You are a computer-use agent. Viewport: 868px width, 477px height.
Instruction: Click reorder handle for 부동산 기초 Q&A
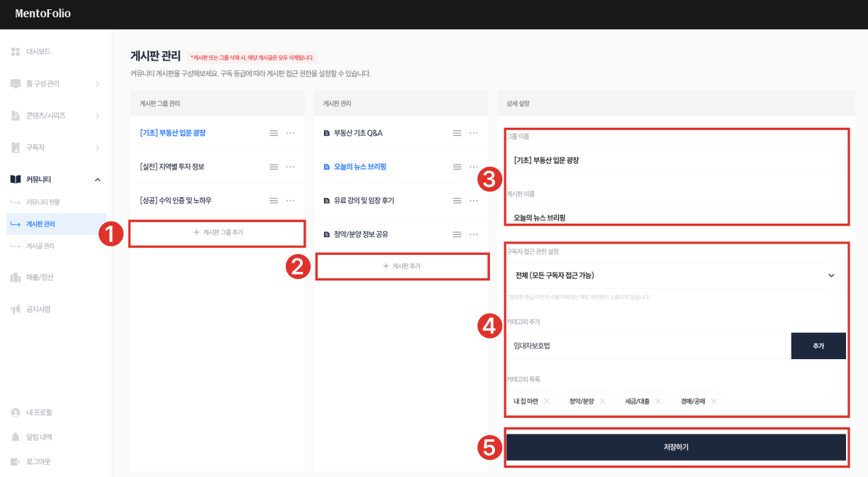pyautogui.click(x=457, y=133)
